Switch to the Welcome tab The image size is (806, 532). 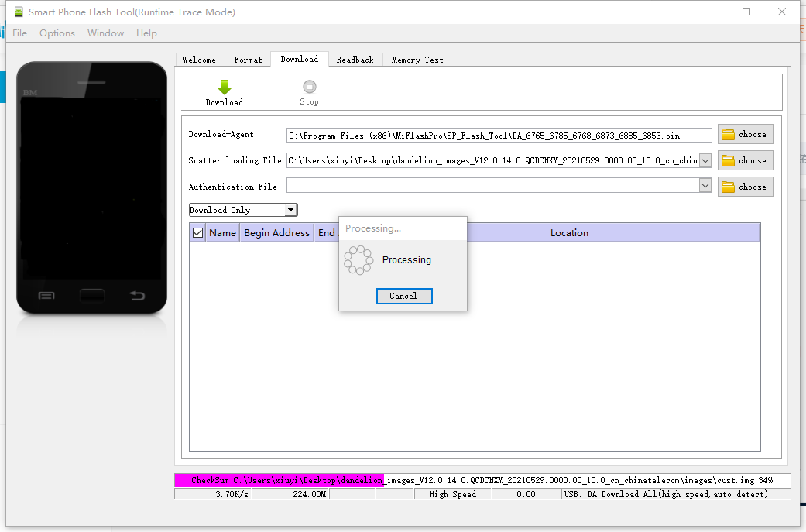[200, 60]
